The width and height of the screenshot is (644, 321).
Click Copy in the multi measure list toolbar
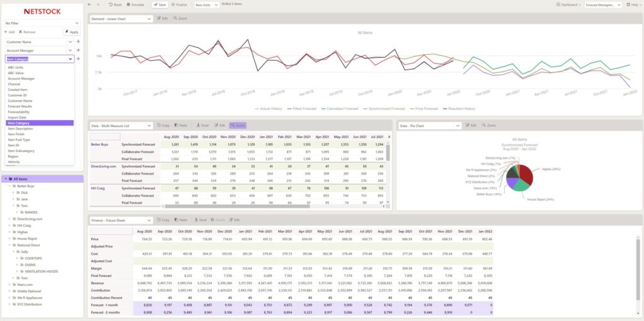pyautogui.click(x=163, y=126)
